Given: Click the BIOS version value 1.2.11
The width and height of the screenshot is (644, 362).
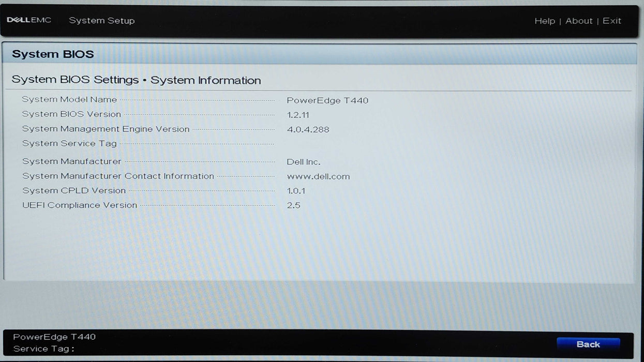Looking at the screenshot, I should point(298,115).
